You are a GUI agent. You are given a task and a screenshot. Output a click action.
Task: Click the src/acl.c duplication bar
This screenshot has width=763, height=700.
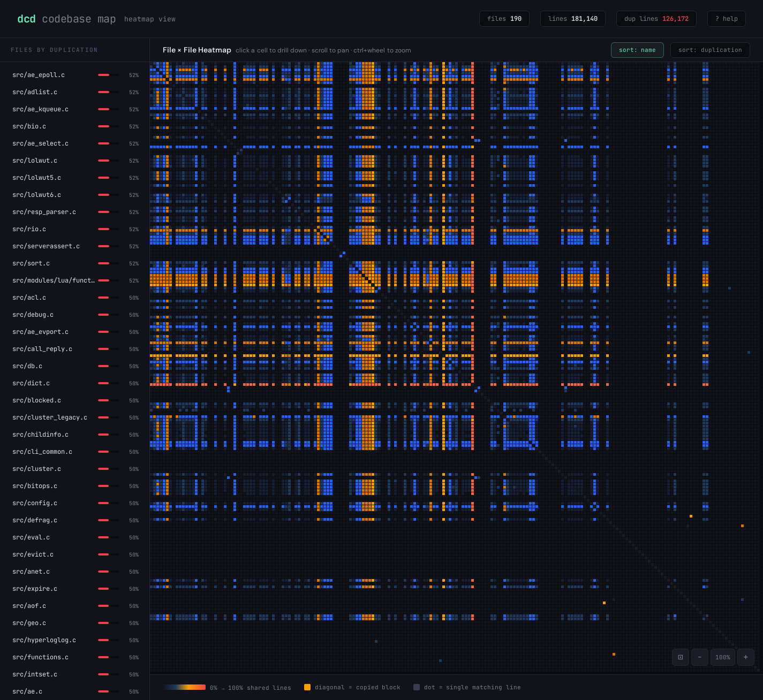tap(109, 298)
